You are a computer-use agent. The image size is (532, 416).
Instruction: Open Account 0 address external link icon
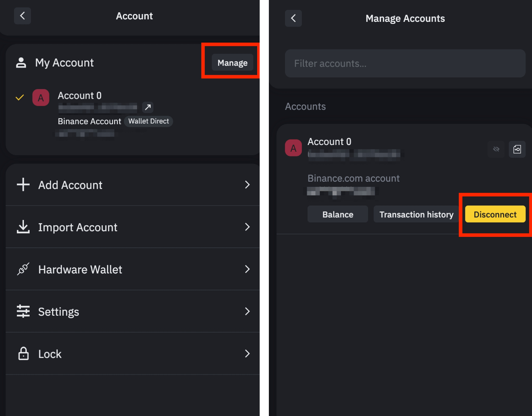coord(148,107)
